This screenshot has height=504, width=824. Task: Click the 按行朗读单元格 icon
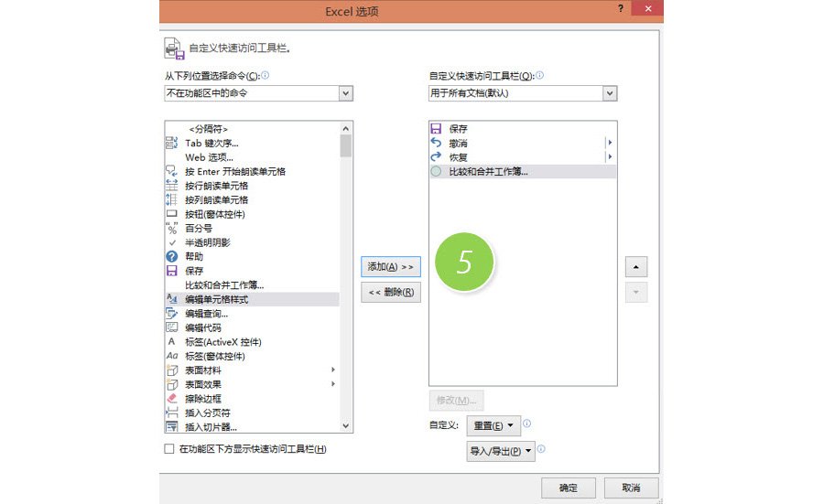coord(172,186)
